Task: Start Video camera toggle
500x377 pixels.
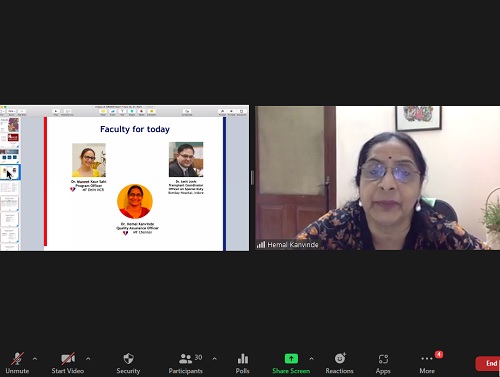Action: [68, 363]
